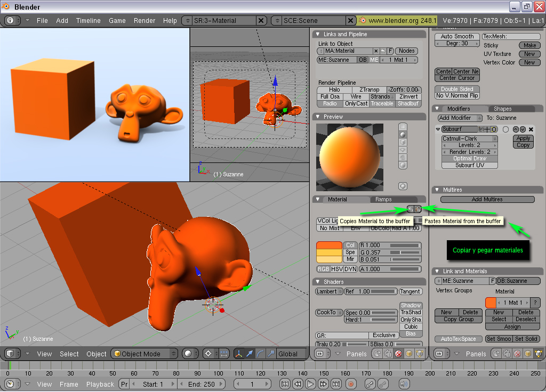Screen dimensions: 546x392
Task: Toggle the Shadbuf option
Action: point(408,104)
